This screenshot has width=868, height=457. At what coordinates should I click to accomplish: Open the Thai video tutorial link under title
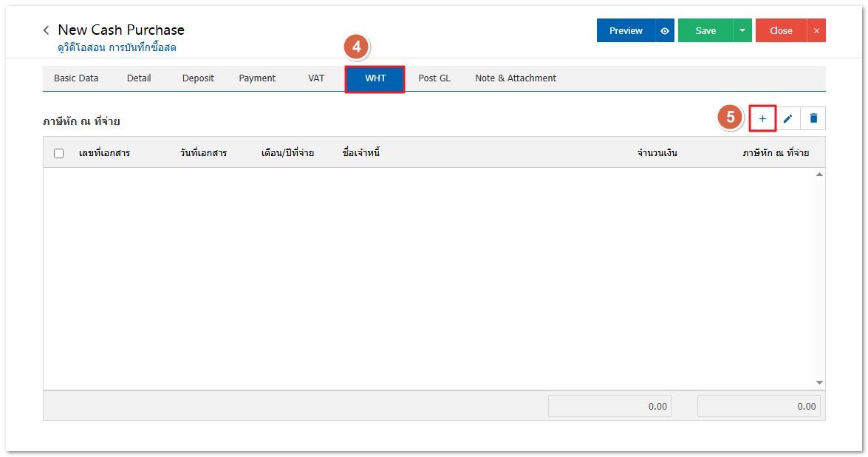pyautogui.click(x=117, y=48)
